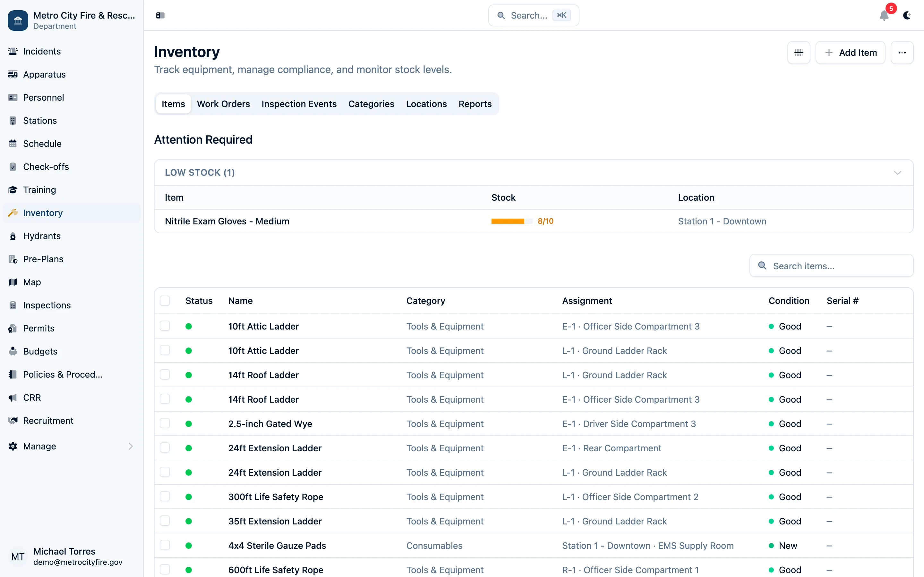The width and height of the screenshot is (924, 577).
Task: Select all items with header checkbox
Action: coord(165,301)
